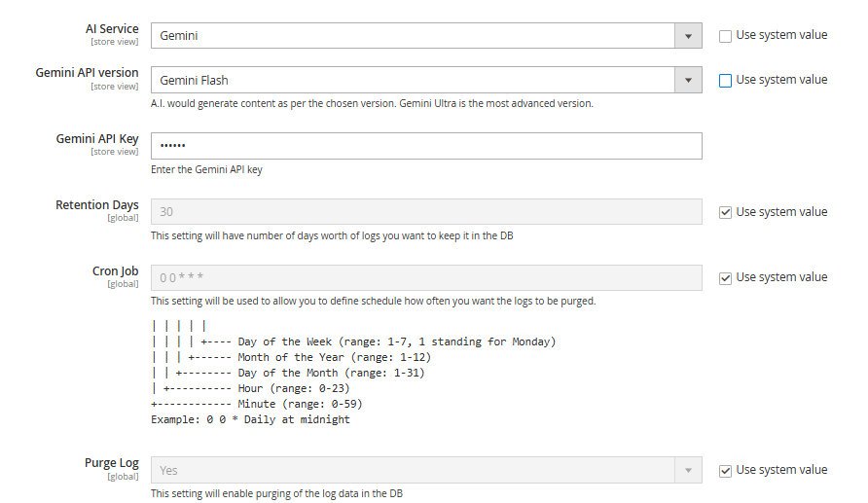Uncheck "Use system value" for Retention Days
Screen dimensions: 868x503
(x=725, y=212)
